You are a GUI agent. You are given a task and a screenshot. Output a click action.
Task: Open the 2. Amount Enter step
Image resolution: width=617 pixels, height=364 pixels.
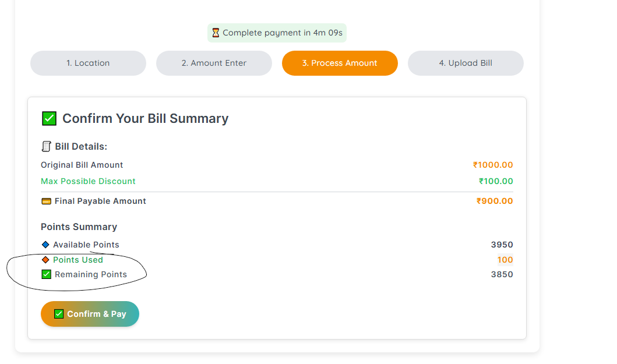(x=214, y=63)
